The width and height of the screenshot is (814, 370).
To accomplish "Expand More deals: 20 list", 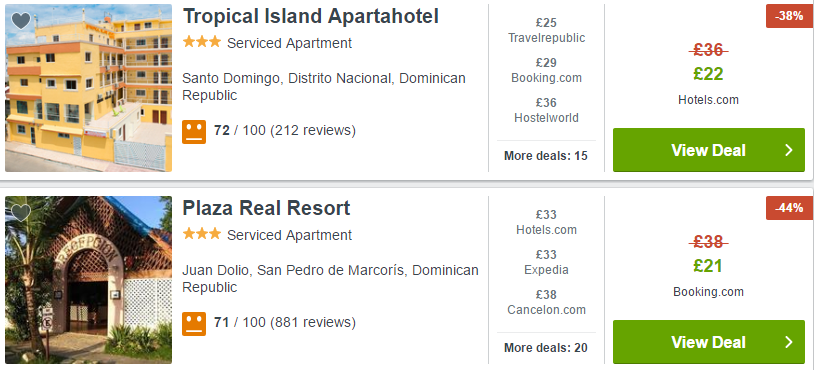I will [546, 348].
